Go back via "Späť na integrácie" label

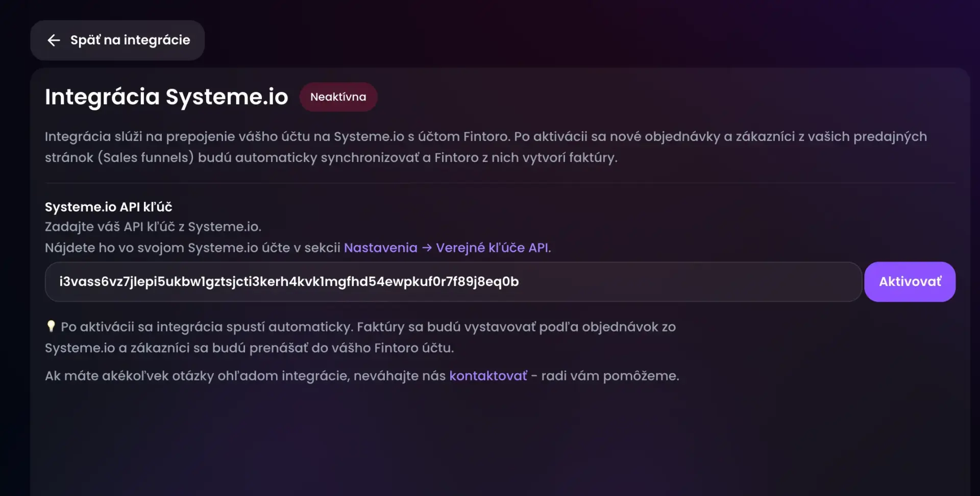[130, 40]
